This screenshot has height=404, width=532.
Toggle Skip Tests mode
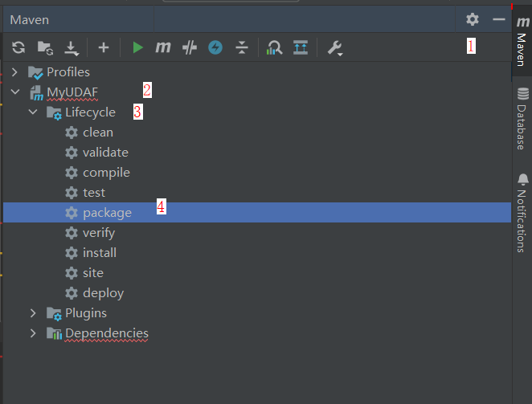190,47
